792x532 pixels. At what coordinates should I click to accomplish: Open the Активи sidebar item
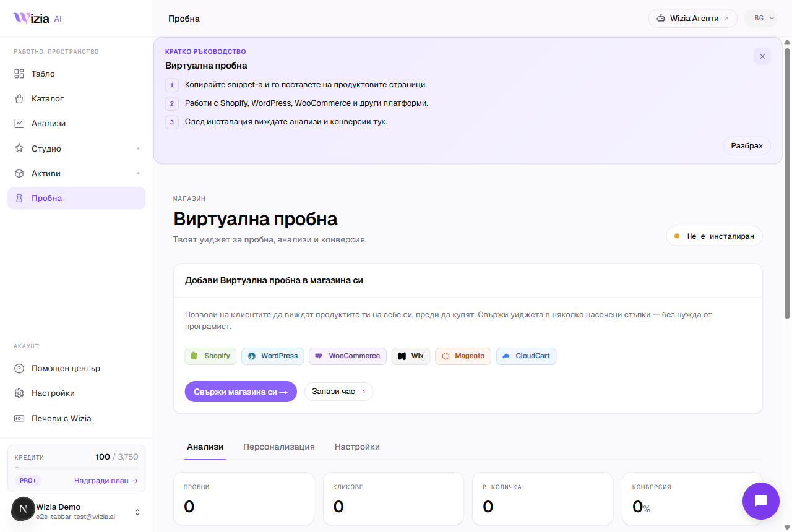tap(76, 173)
